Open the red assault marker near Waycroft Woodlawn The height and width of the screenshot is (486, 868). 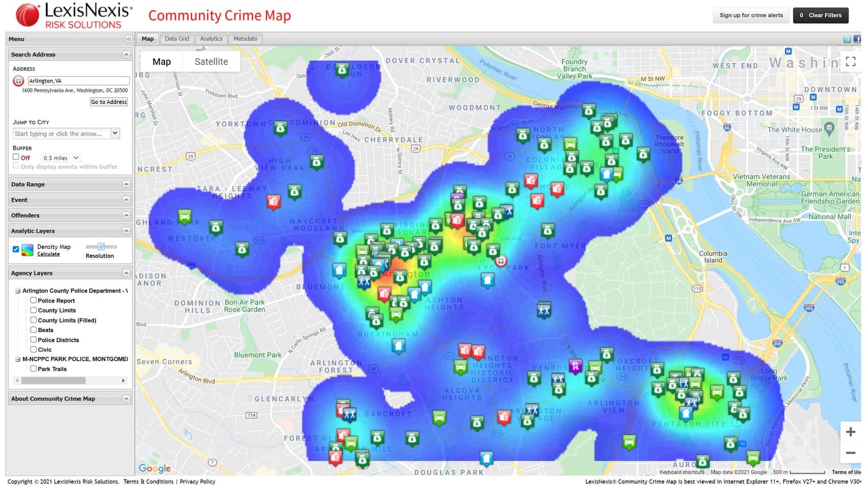click(274, 202)
